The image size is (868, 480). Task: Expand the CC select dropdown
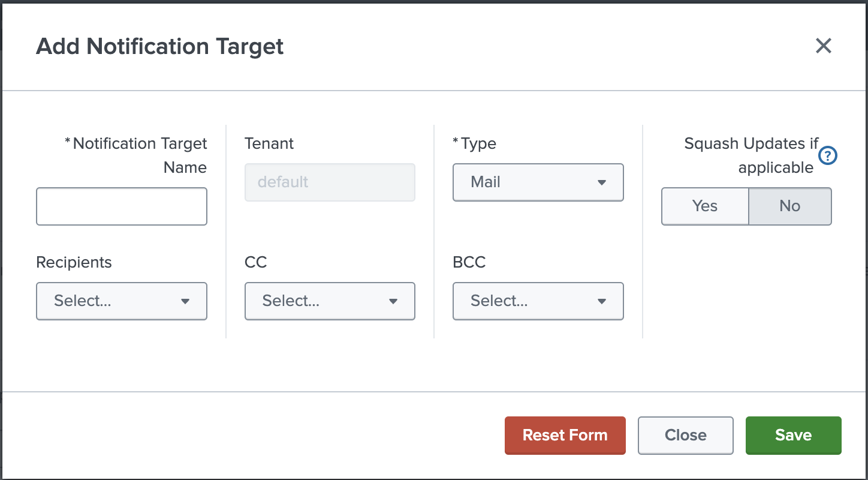(330, 301)
